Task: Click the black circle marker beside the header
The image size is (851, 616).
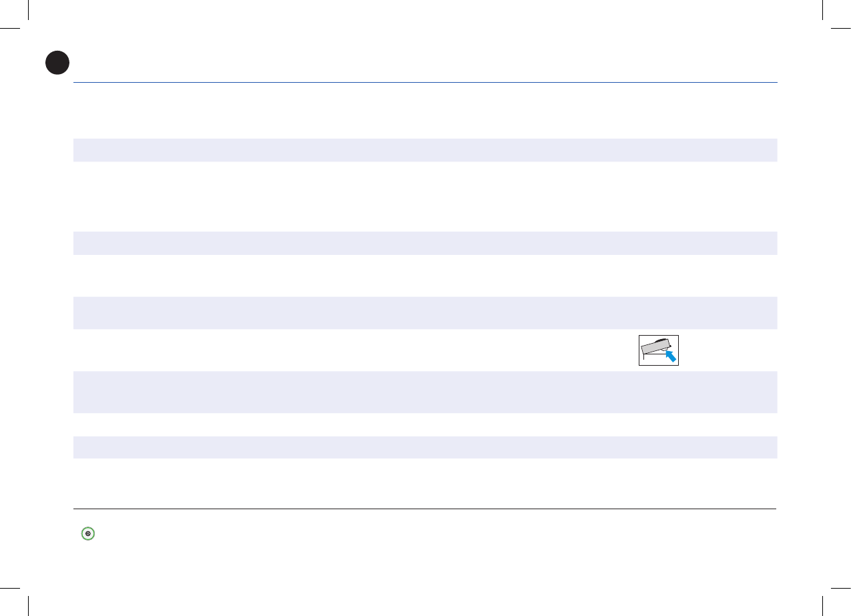Action: coord(57,62)
